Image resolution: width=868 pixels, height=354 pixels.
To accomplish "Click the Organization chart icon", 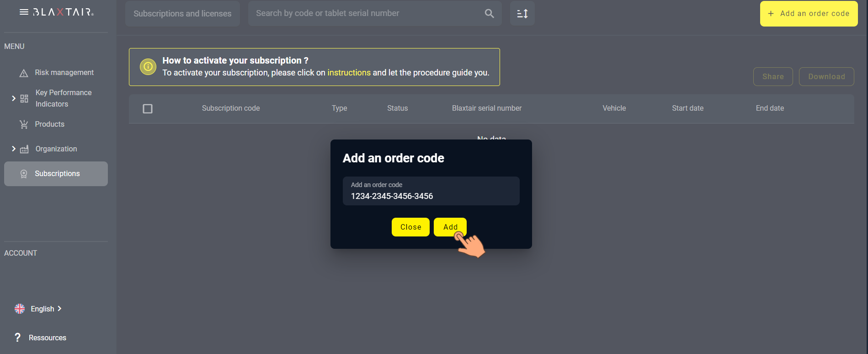I will pos(24,149).
